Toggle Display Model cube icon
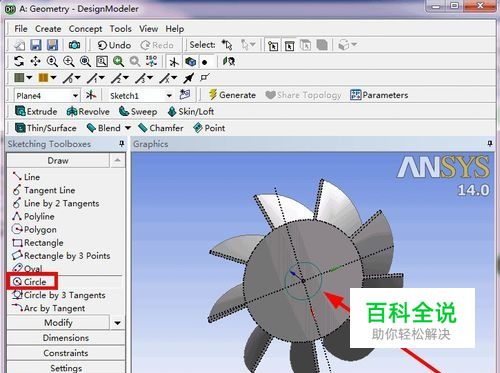The image size is (500, 373). coord(190,62)
